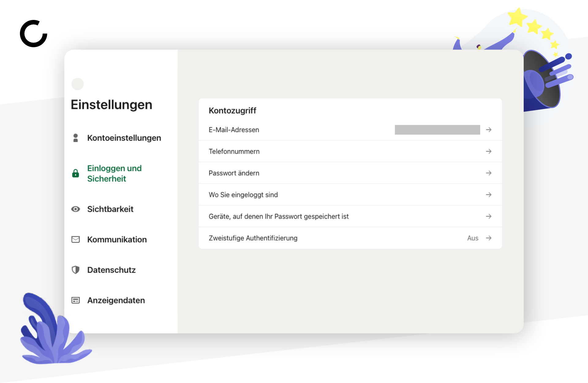Click arrow for Wo Sie eingeloggt sind

coord(489,195)
